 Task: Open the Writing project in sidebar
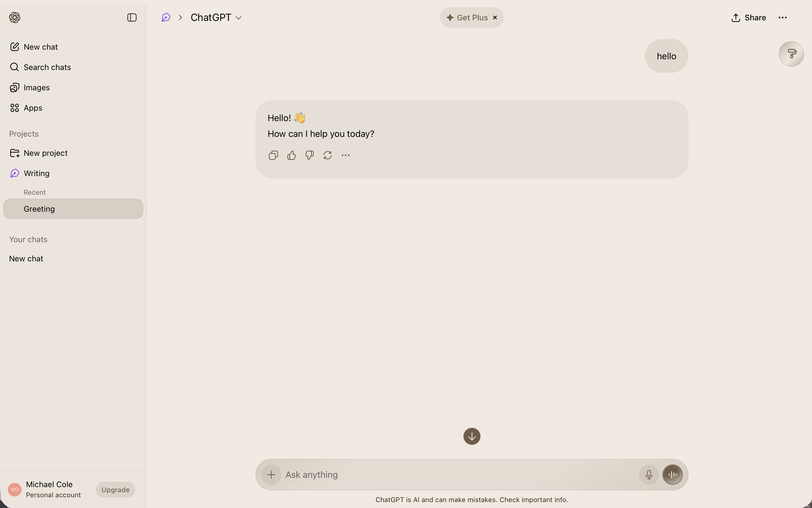[x=73, y=173]
